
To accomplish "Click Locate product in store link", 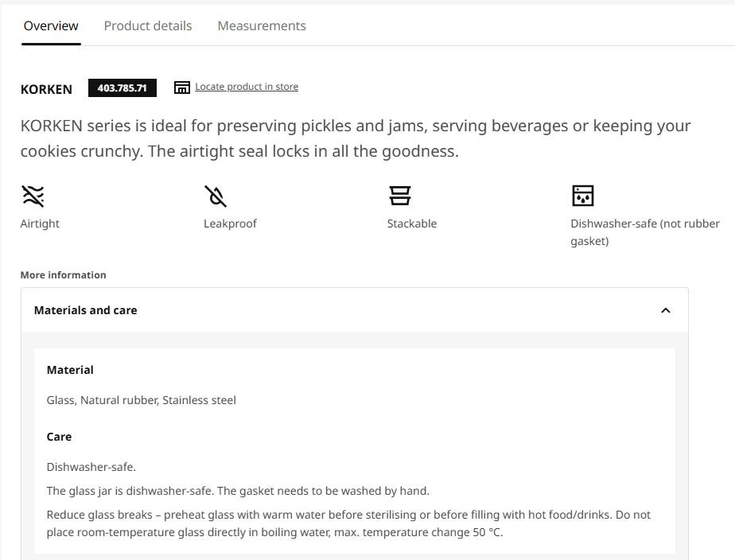I will pos(247,87).
